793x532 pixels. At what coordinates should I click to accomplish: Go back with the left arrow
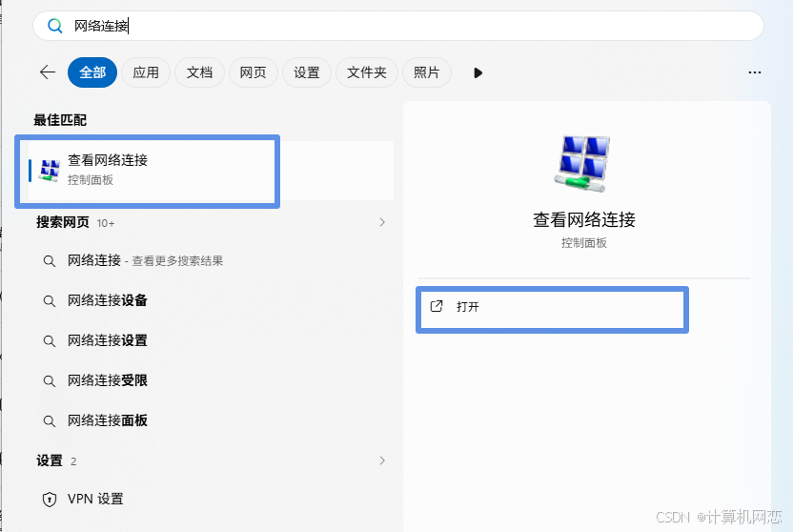pos(48,72)
